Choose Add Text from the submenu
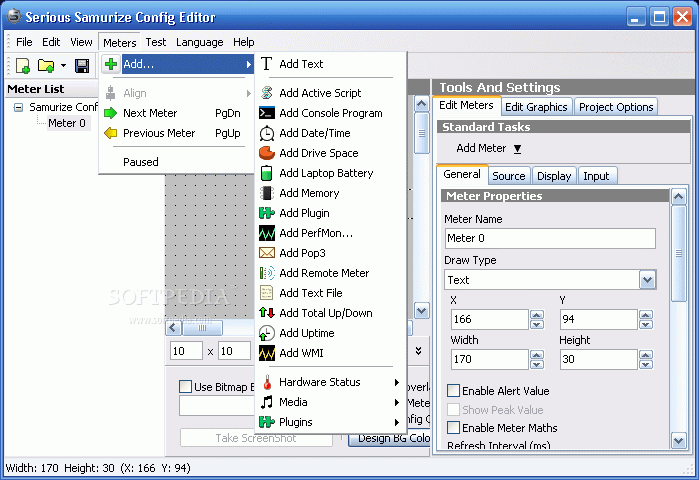Screen dimensions: 699x480 331,64
